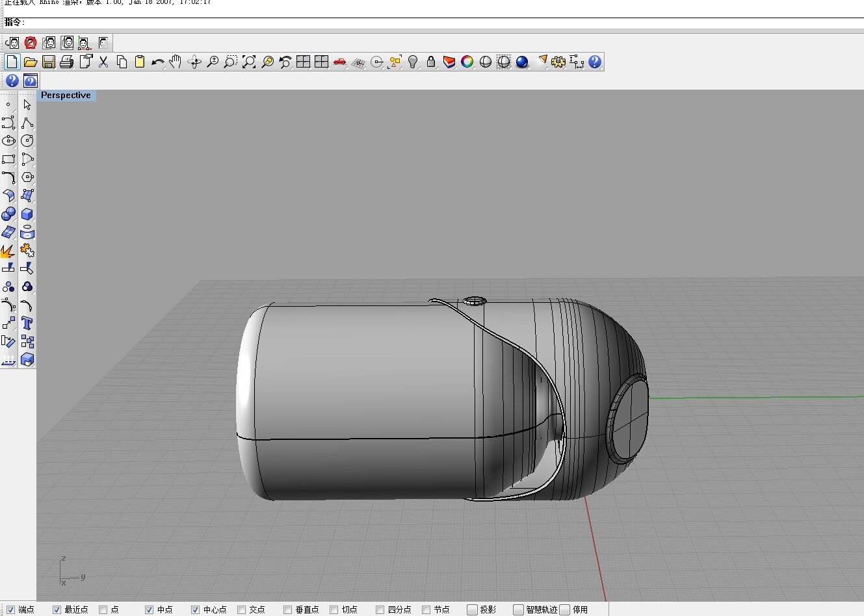Toggle the 中点 osnap checkbox

tap(149, 610)
